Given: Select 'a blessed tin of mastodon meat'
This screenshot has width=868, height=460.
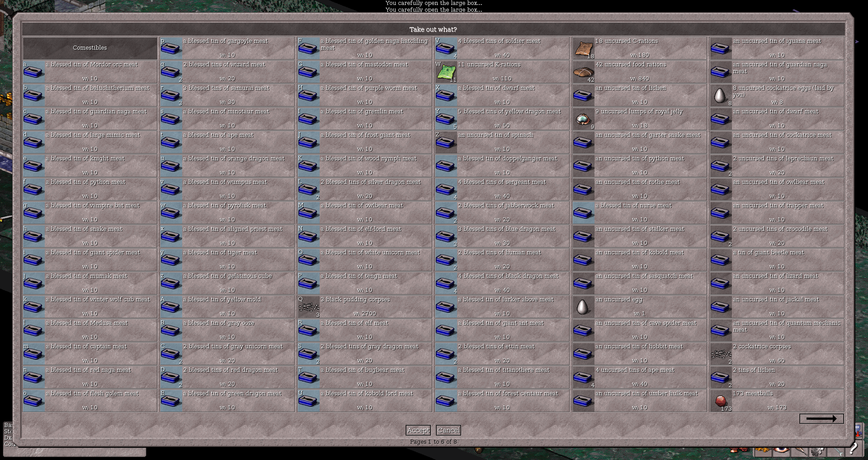Looking at the screenshot, I should coord(365,72).
